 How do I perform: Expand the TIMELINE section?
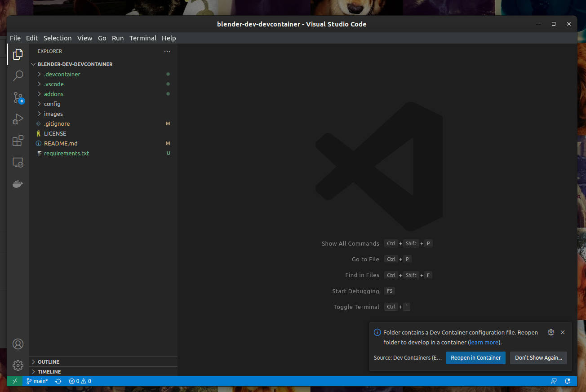click(103, 372)
